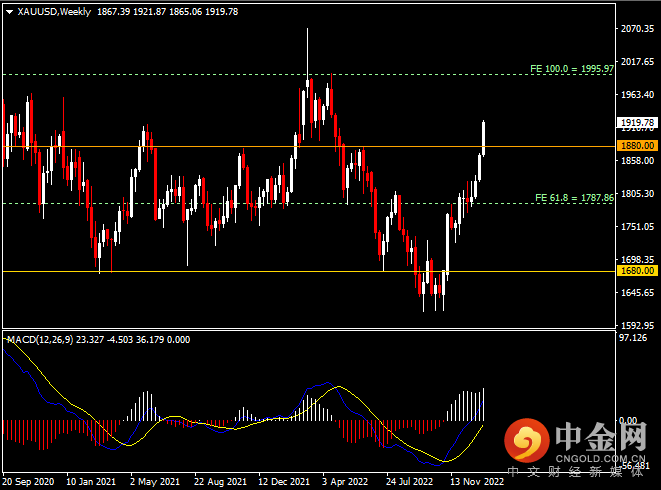Click the 24 Jul 2022 date label

click(x=409, y=482)
